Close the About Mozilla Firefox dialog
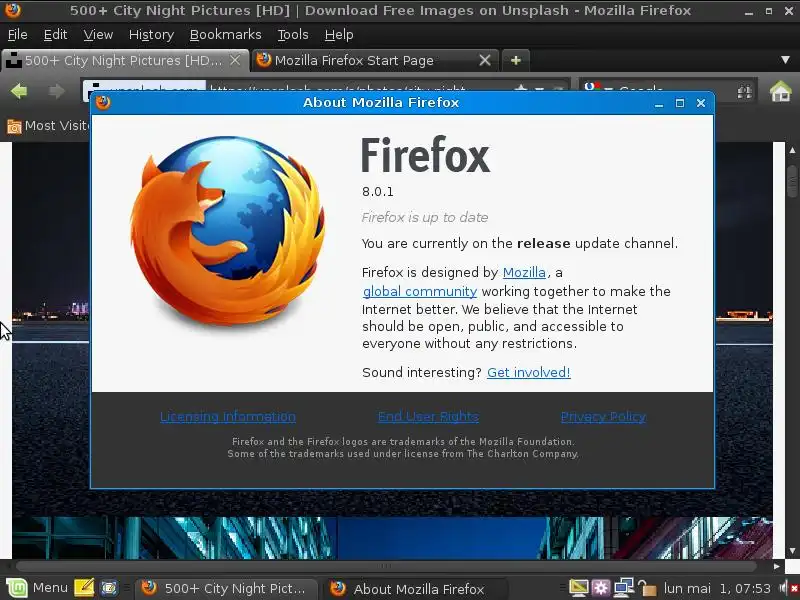 point(701,103)
